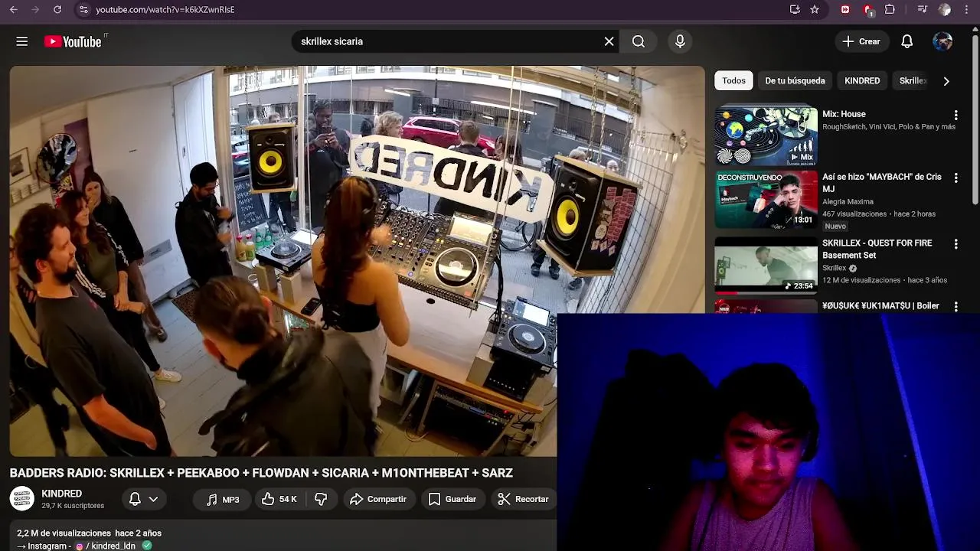Open options for Mix: House
This screenshot has width=980, height=551.
tap(955, 115)
